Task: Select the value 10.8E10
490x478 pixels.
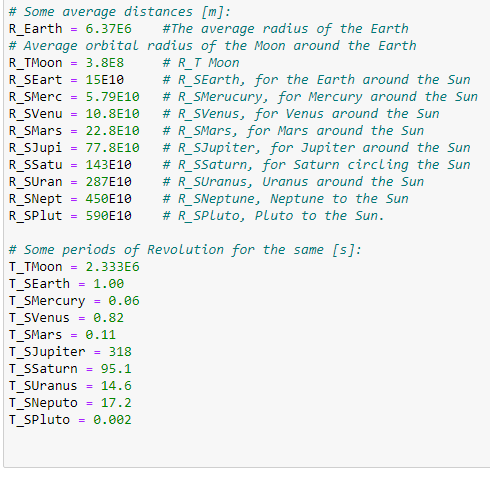Action: [112, 114]
